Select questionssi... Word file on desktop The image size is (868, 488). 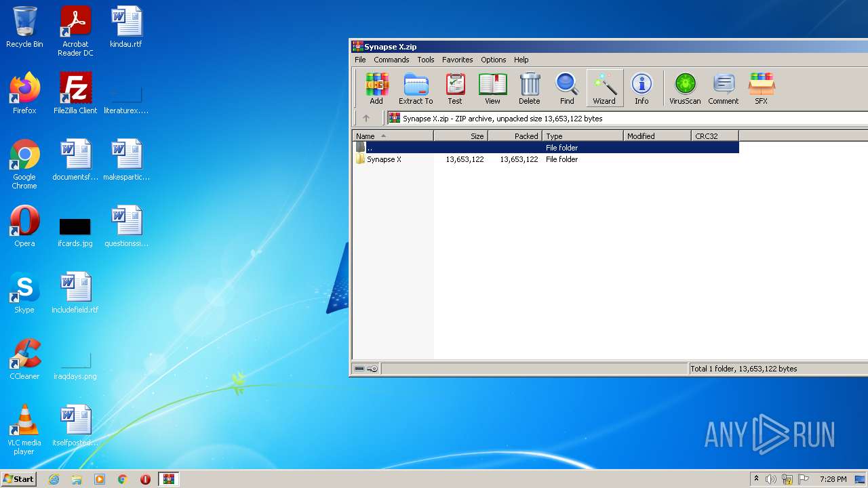(126, 226)
